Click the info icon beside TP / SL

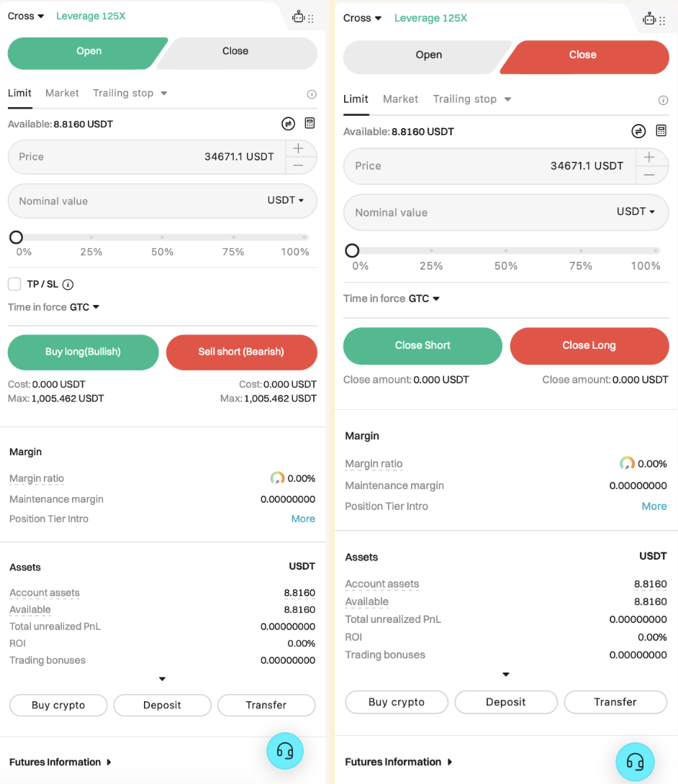point(68,284)
